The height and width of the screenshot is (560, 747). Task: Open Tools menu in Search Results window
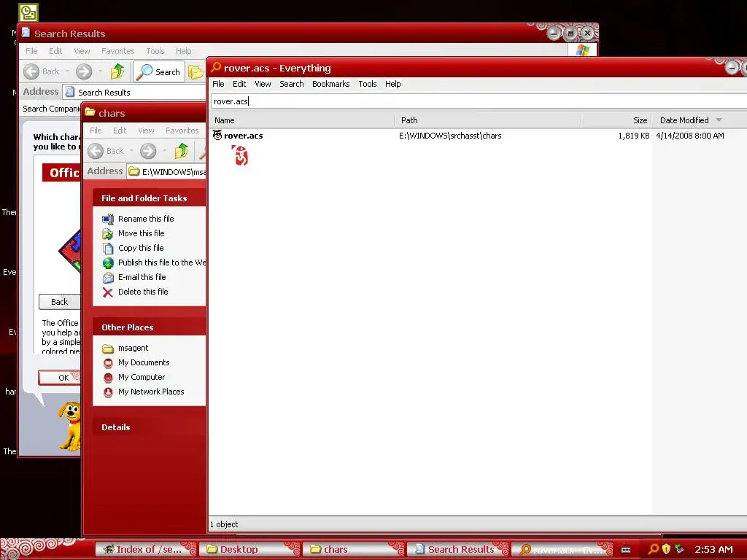pyautogui.click(x=155, y=51)
